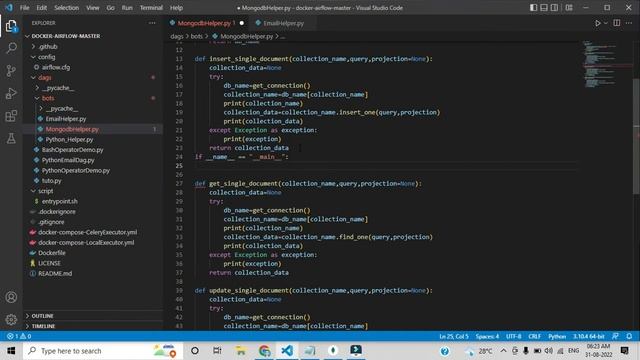Open the Help menu
The image size is (640, 360).
176,8
